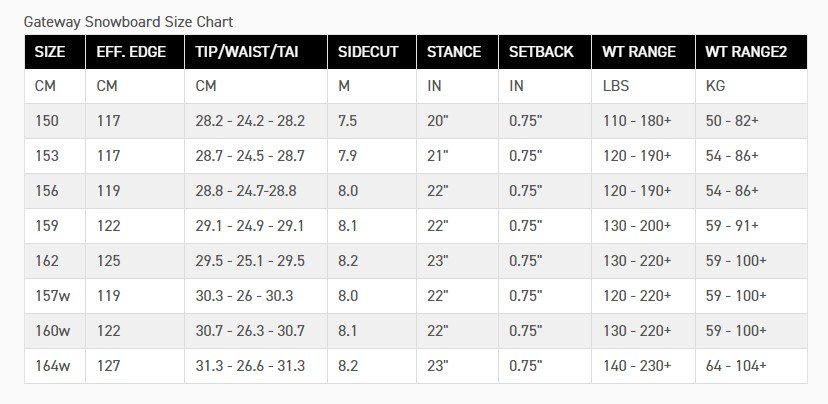Click the 162 size row label
The width and height of the screenshot is (828, 404).
pos(55,261)
